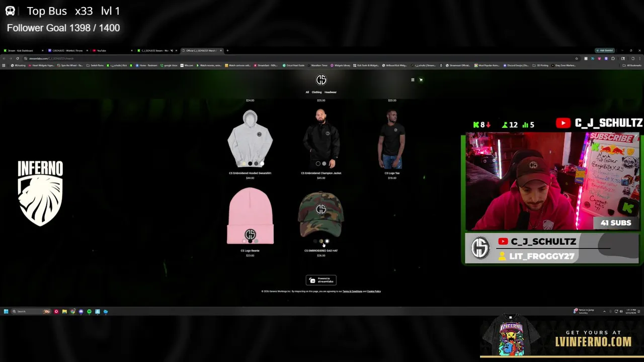Open the Marathon Timer bookmark
The width and height of the screenshot is (644, 362).
(x=318, y=65)
